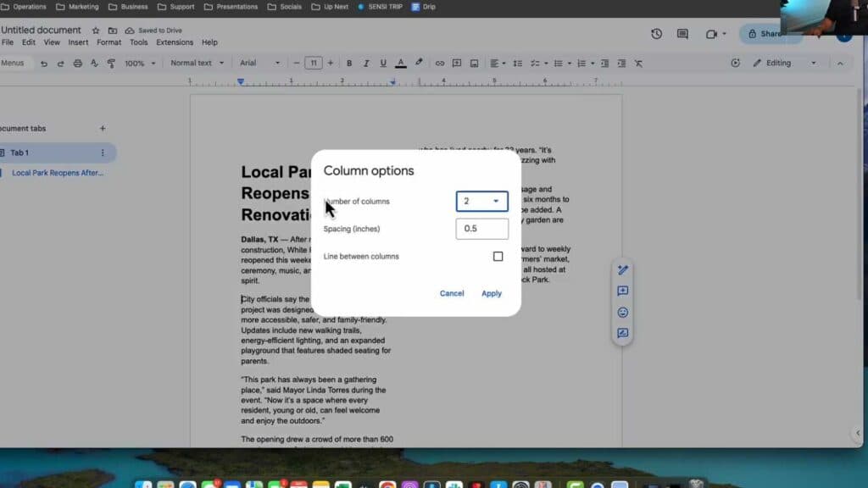Open the View menu

pos(52,42)
